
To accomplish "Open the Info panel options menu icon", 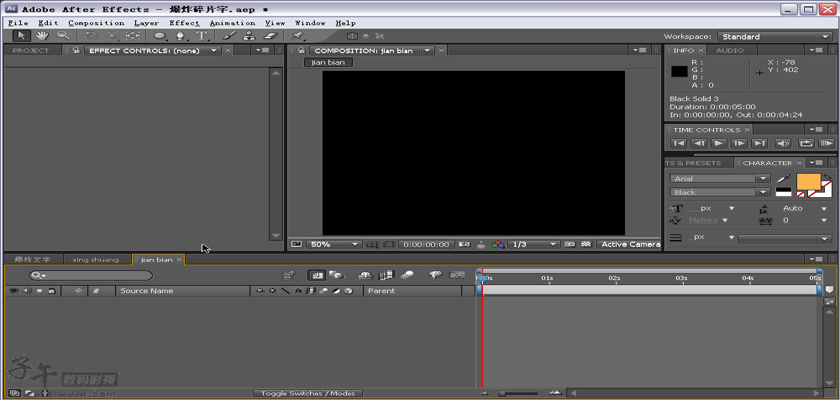I will [816, 50].
